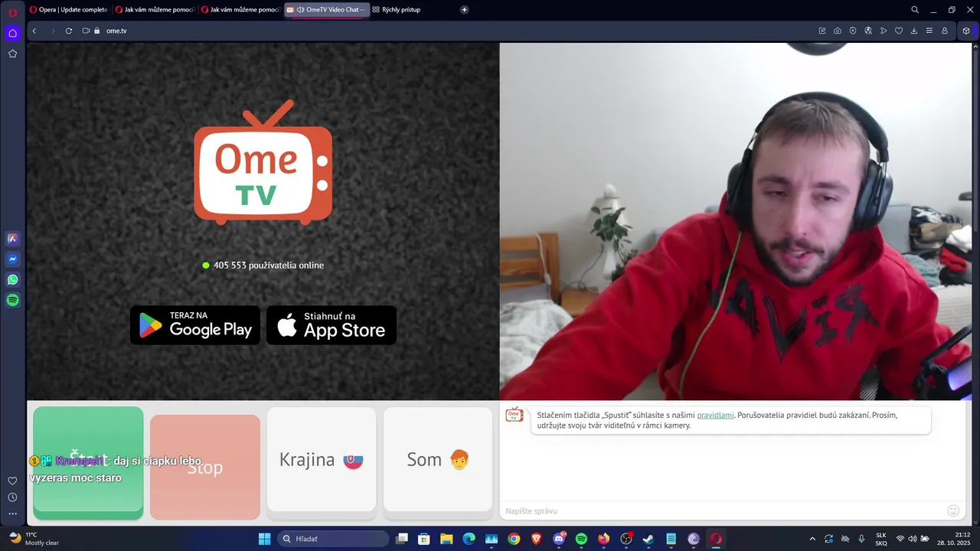Click the OmeTV logo

point(263,162)
